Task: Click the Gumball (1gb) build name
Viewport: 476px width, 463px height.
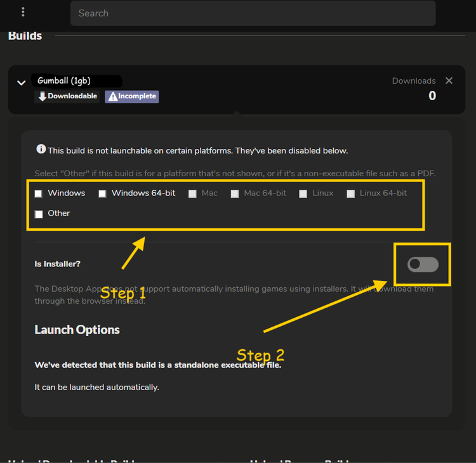Action: pyautogui.click(x=63, y=81)
